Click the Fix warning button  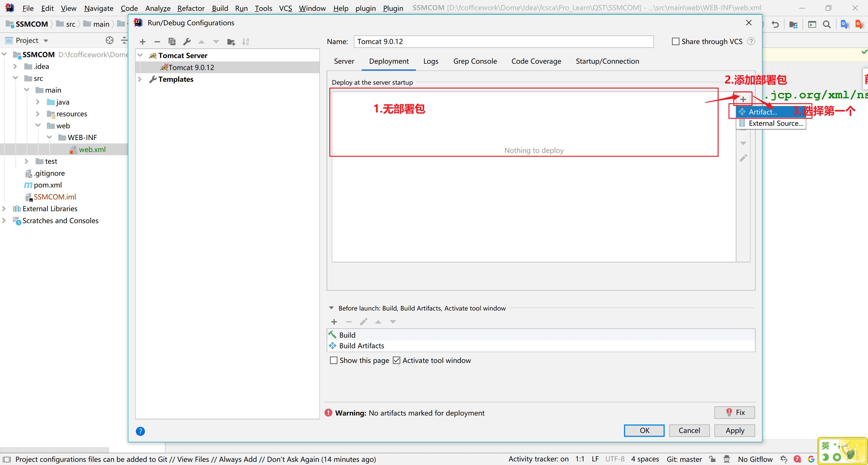coord(735,412)
